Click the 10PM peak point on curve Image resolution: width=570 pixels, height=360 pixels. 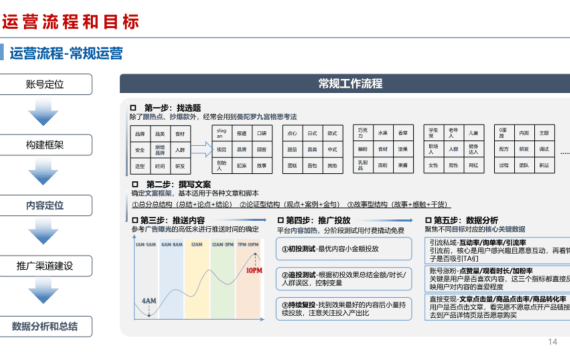(x=255, y=254)
